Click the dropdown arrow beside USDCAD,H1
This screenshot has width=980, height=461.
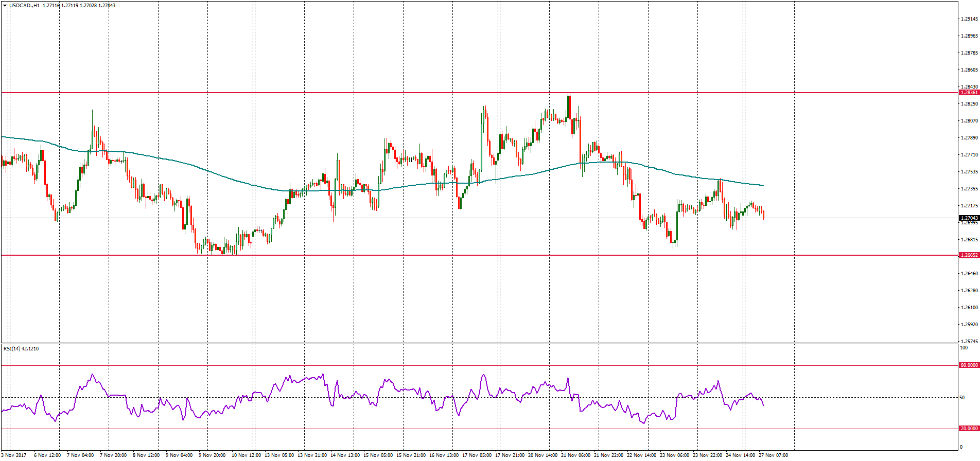point(5,6)
